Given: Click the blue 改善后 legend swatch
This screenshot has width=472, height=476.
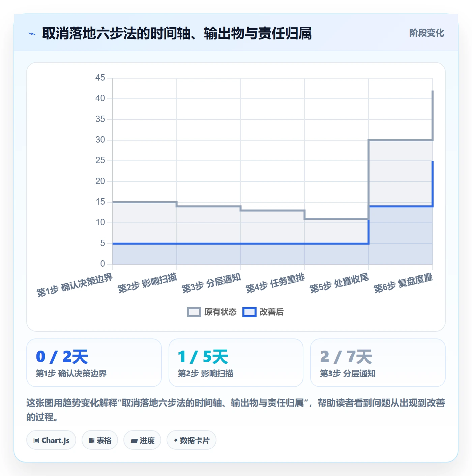Looking at the screenshot, I should click(x=249, y=312).
